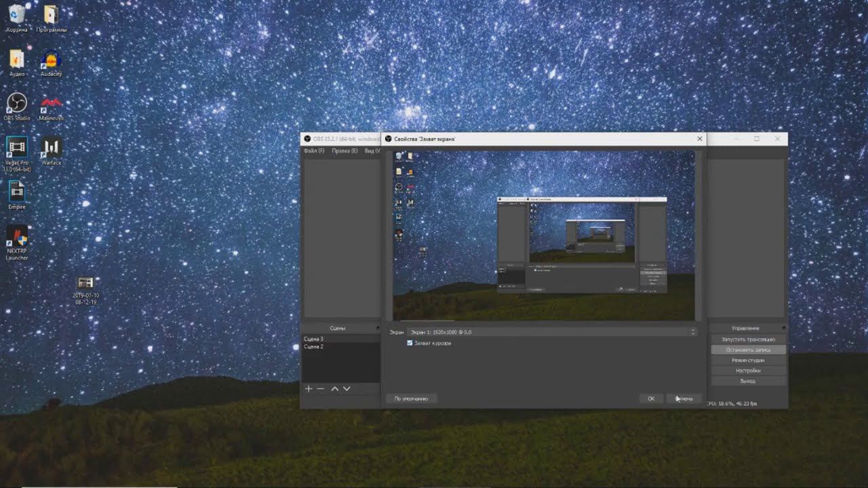The height and width of the screenshot is (488, 868).
Task: Launch Audacity from the desktop
Action: click(52, 62)
